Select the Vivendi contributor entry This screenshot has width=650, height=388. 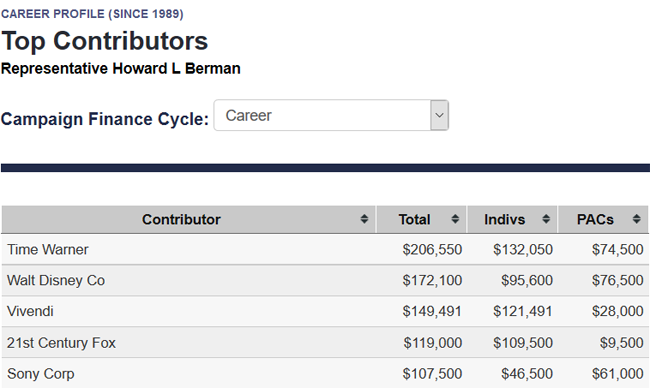30,311
